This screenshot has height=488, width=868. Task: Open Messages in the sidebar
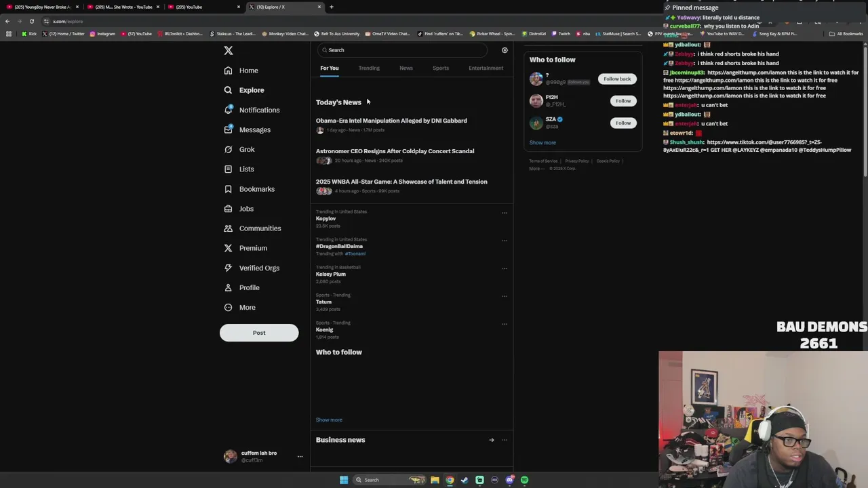tap(247, 129)
